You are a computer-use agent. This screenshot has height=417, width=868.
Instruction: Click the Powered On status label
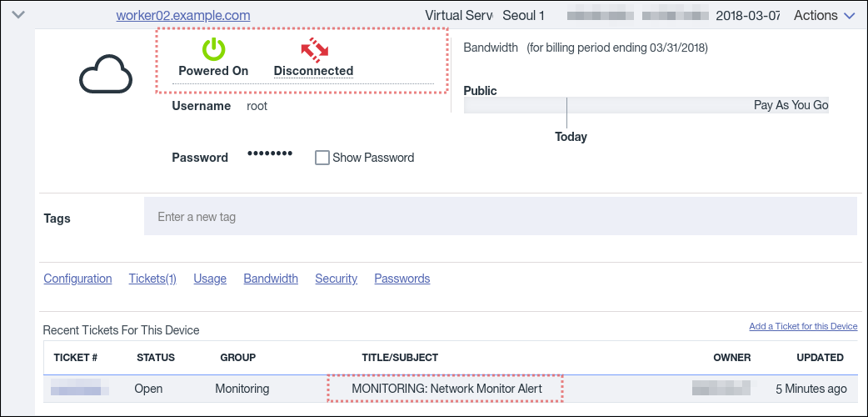point(213,71)
